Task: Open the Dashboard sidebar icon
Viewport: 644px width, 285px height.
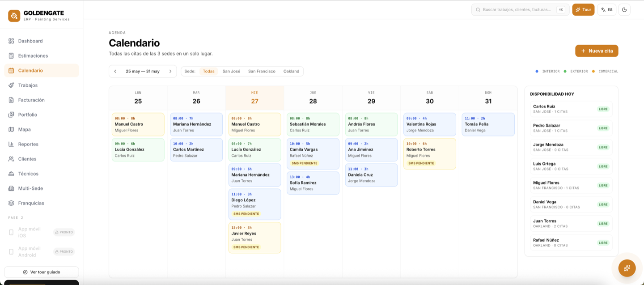Action: coord(11,41)
